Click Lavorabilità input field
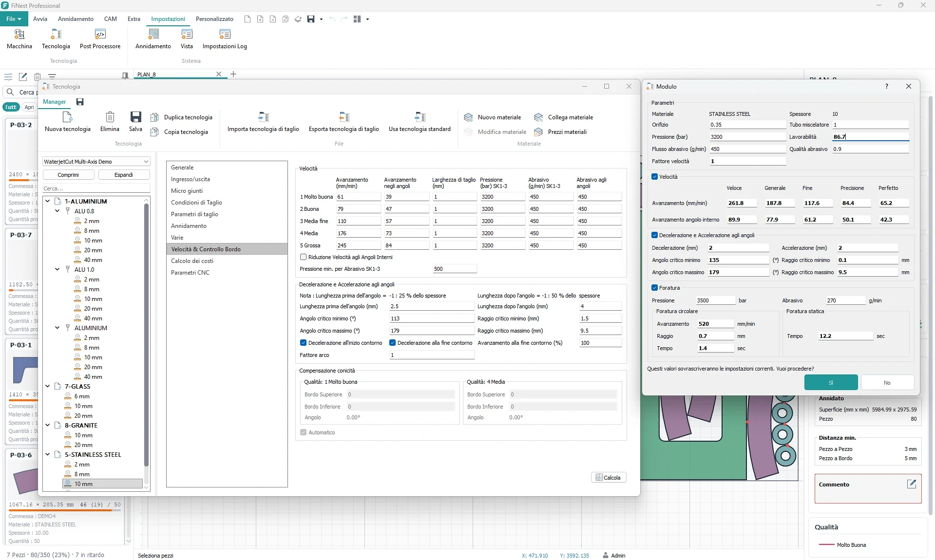The width and height of the screenshot is (935, 560). click(x=870, y=137)
